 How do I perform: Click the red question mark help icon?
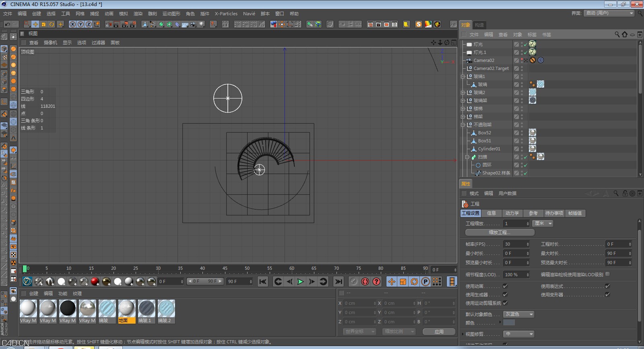(213, 24)
